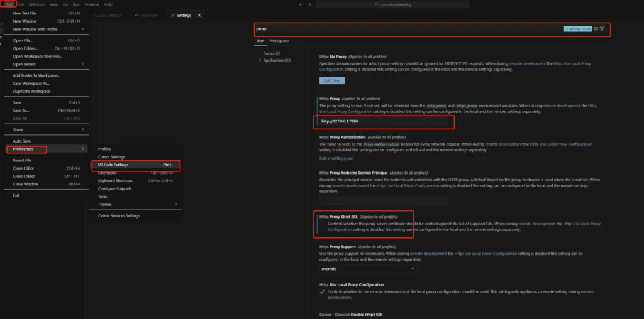Viewport: 644px width, 319px height.
Task: Choose Save Workspace As...
Action: point(46,84)
